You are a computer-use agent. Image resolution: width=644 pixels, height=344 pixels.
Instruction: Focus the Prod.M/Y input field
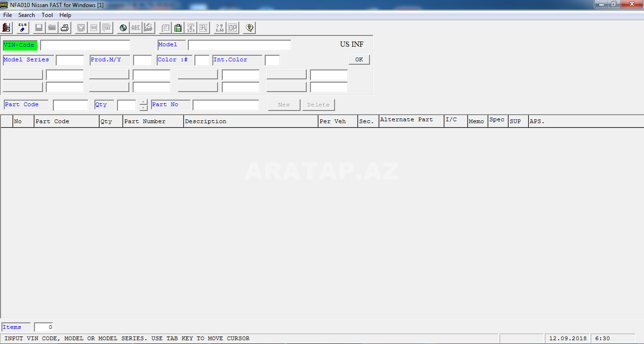pos(142,60)
